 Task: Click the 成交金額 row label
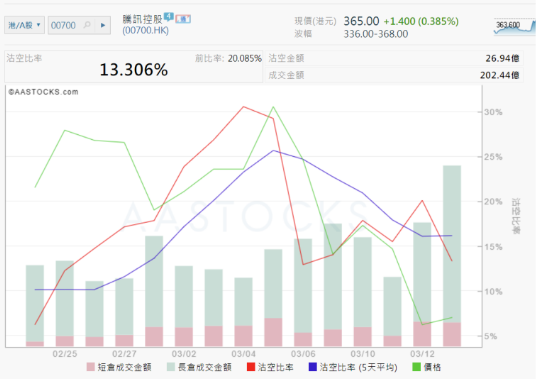click(x=286, y=75)
